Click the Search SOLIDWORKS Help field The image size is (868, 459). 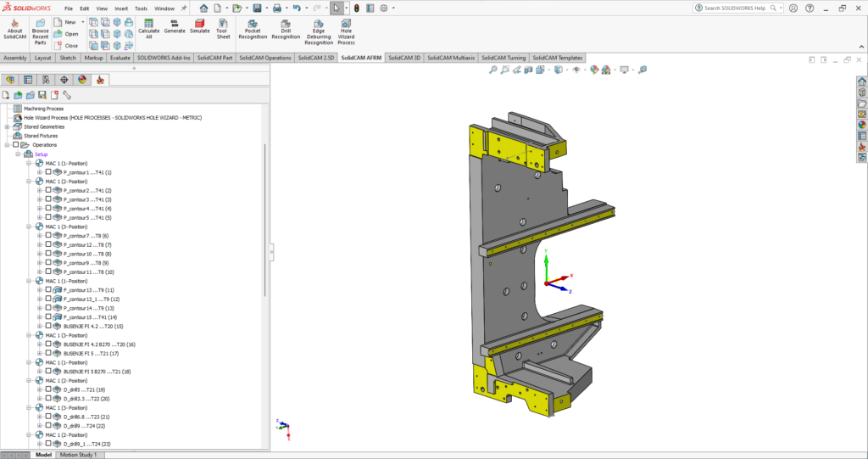click(737, 8)
